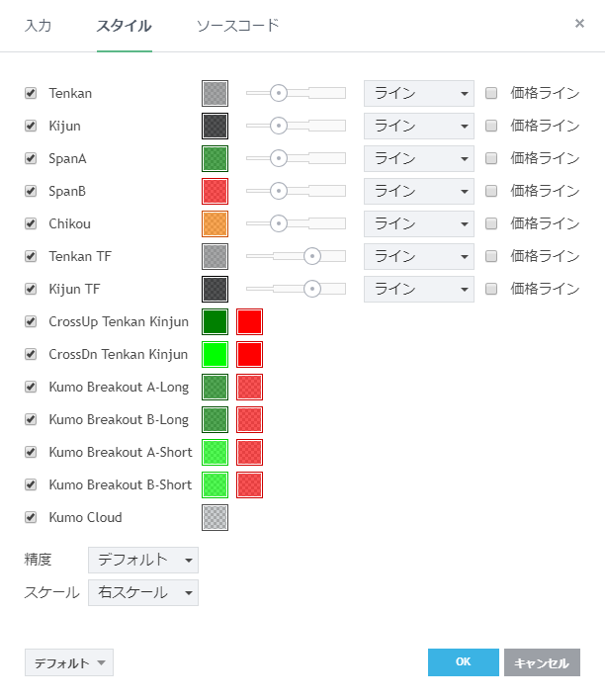Viewport: 605px width, 700px height.
Task: Open Kumo Cloud color swatch
Action: (x=215, y=517)
